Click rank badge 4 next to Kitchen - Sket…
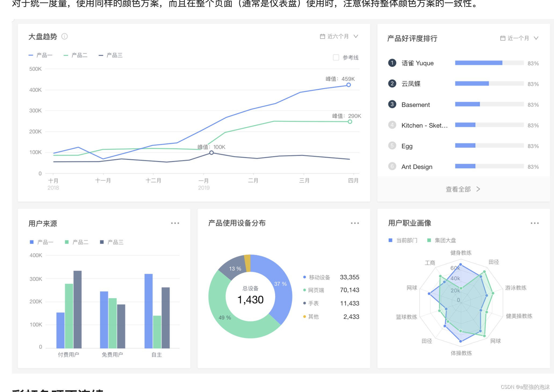Screen dimensions: 554x392 392,125
